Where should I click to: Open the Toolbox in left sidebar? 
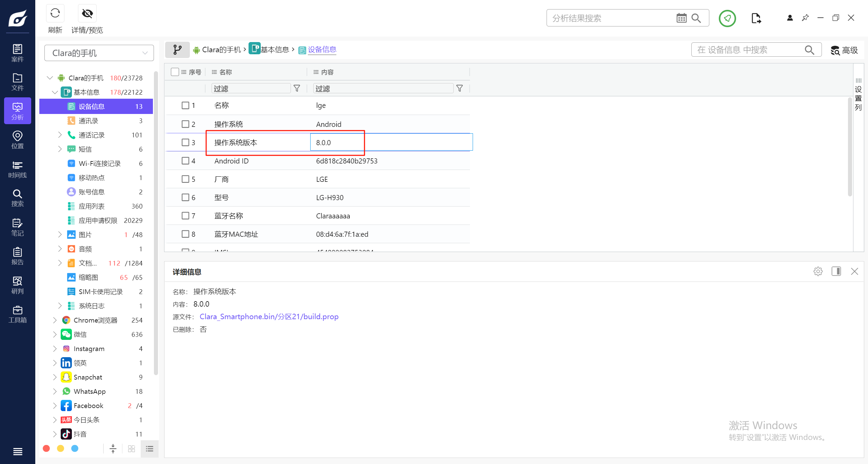[x=17, y=314]
